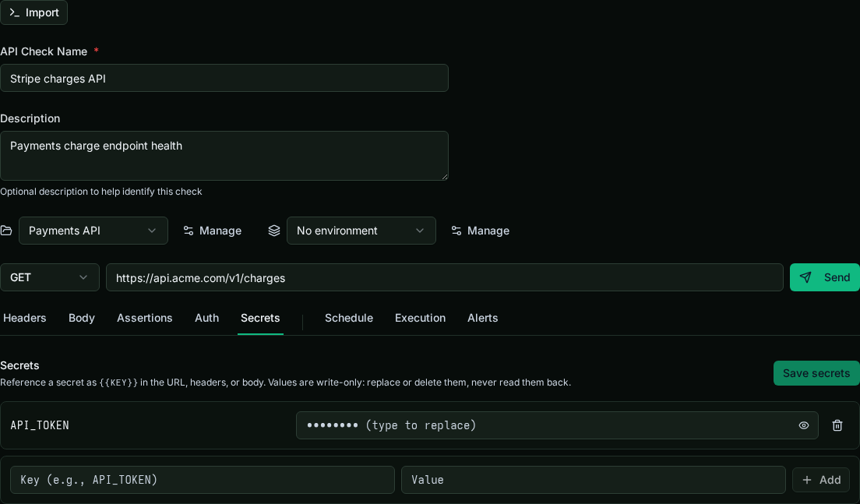
Task: Click the folder icon beside Payments API
Action: click(x=6, y=231)
